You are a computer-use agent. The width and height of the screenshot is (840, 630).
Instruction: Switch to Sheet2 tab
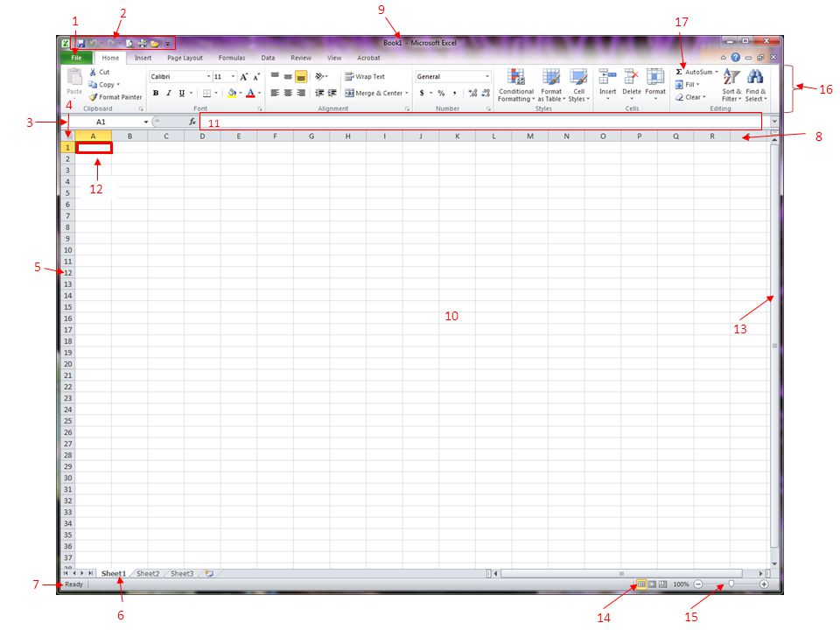[148, 574]
